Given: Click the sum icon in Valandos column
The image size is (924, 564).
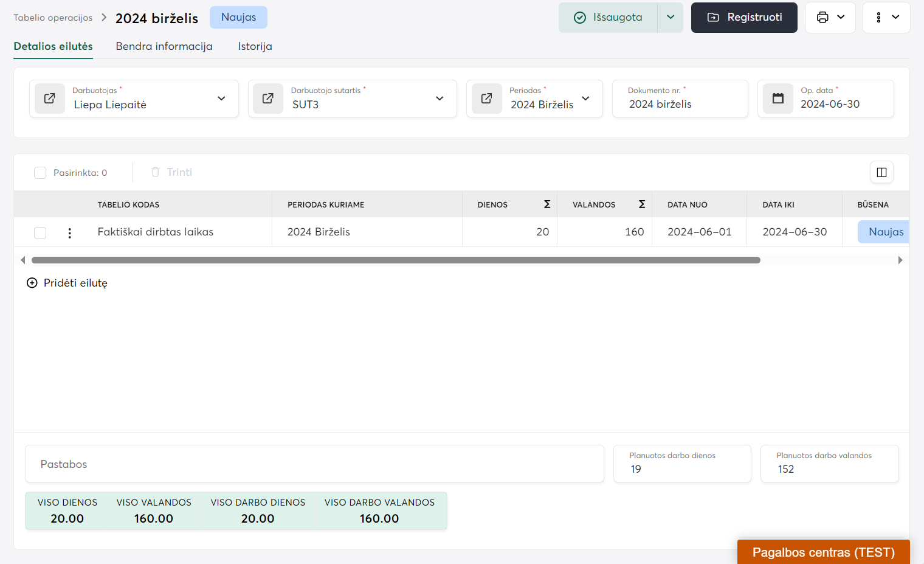Looking at the screenshot, I should [641, 204].
